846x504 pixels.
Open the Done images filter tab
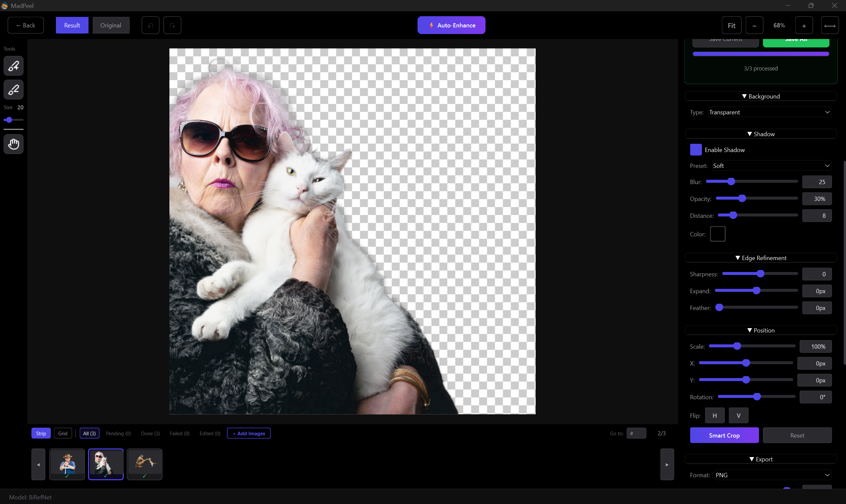tap(150, 433)
